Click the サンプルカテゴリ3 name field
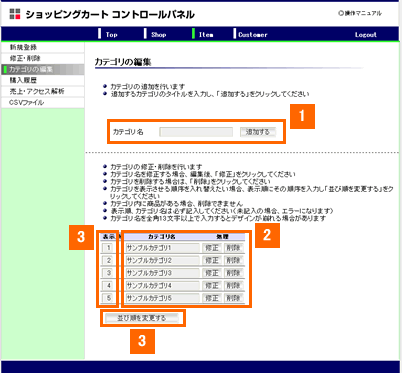Image resolution: width=402 pixels, height=373 pixels. pyautogui.click(x=162, y=273)
